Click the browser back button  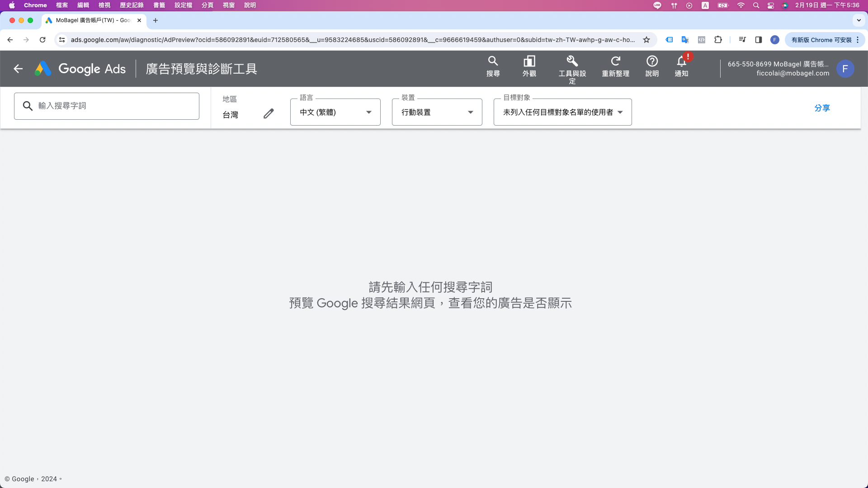pyautogui.click(x=10, y=40)
